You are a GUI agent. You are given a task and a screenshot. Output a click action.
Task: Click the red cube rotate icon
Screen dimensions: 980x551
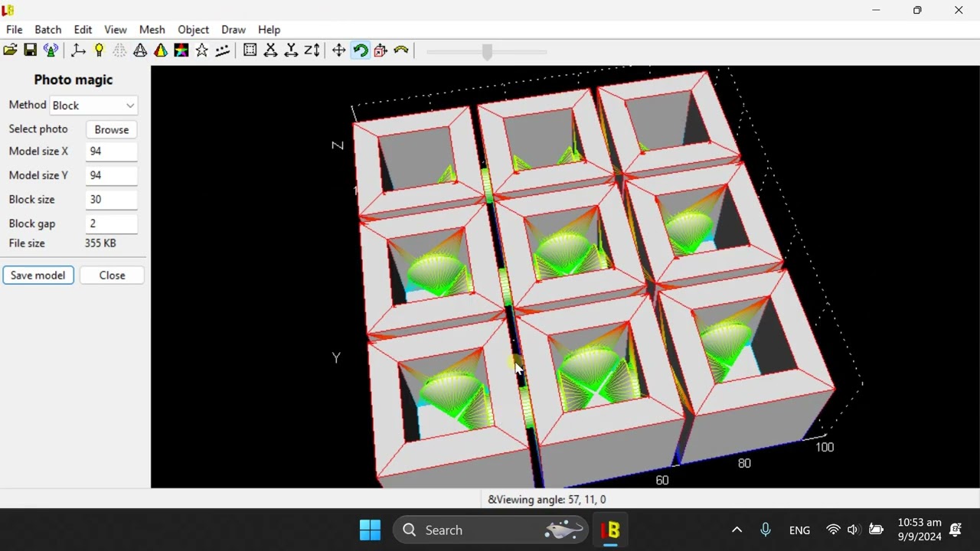click(x=381, y=51)
